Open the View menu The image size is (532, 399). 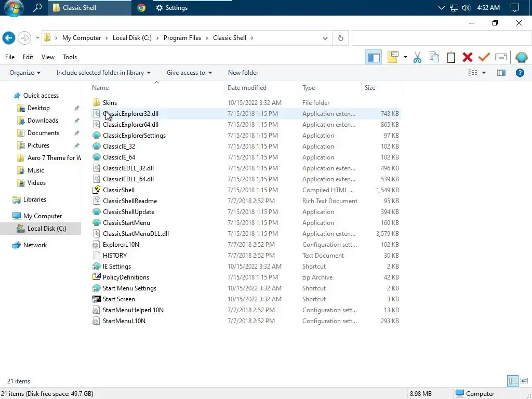point(48,57)
